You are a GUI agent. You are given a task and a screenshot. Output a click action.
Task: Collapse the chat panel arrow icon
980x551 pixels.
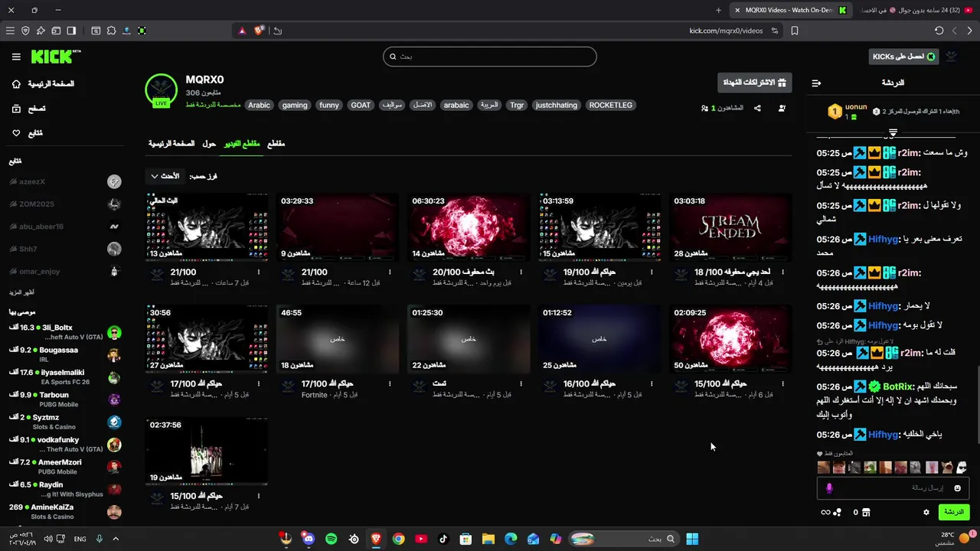coord(816,83)
